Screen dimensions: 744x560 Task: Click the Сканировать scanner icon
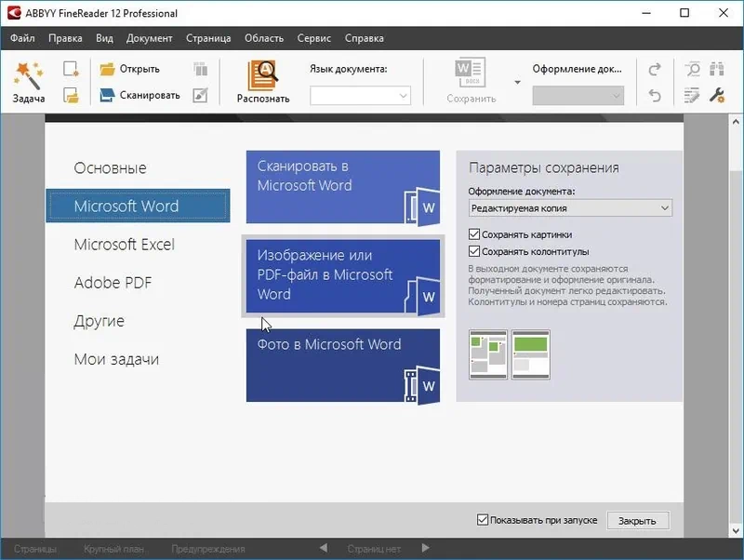pos(107,95)
